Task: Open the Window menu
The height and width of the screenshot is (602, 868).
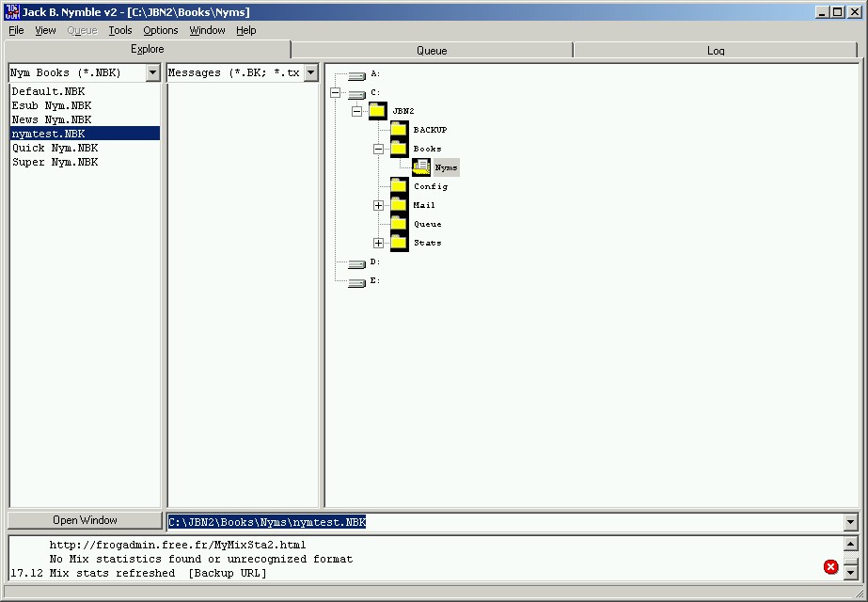Action: point(207,30)
